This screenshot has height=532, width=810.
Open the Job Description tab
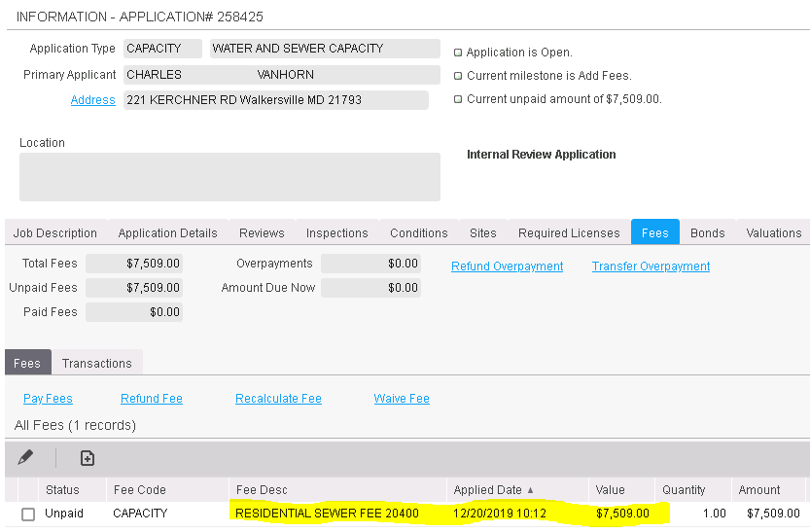pos(55,233)
